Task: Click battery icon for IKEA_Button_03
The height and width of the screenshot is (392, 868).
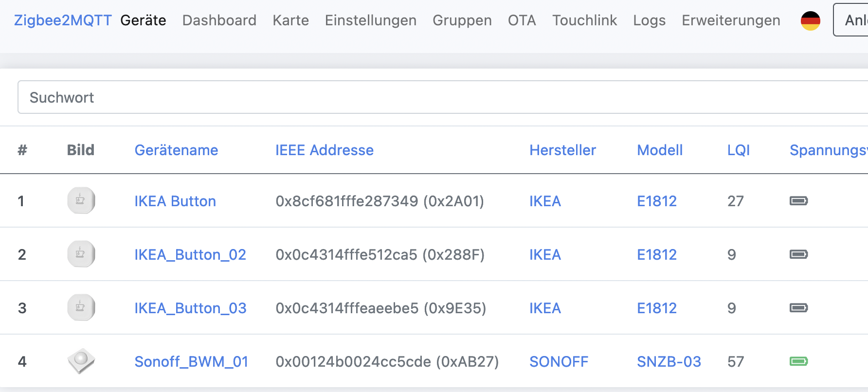Action: tap(798, 308)
